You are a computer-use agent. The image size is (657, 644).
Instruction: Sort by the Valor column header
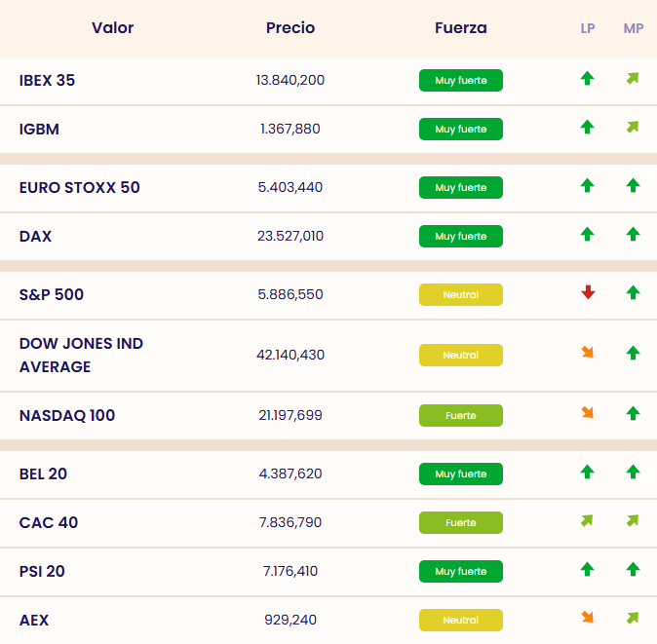coord(112,28)
